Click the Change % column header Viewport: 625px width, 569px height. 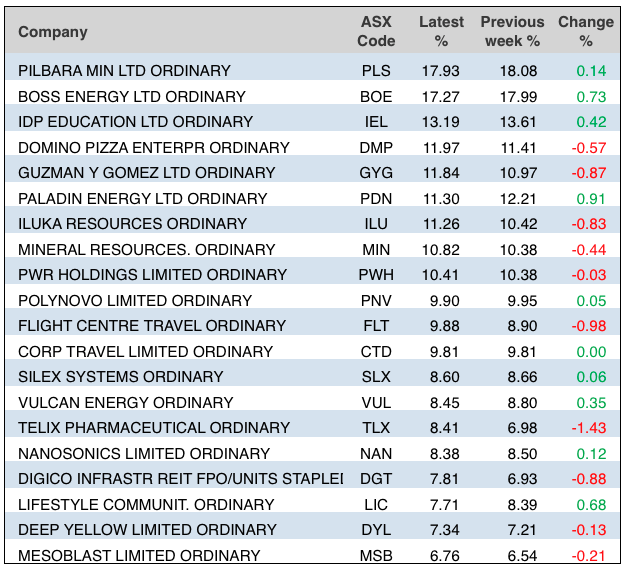click(585, 32)
